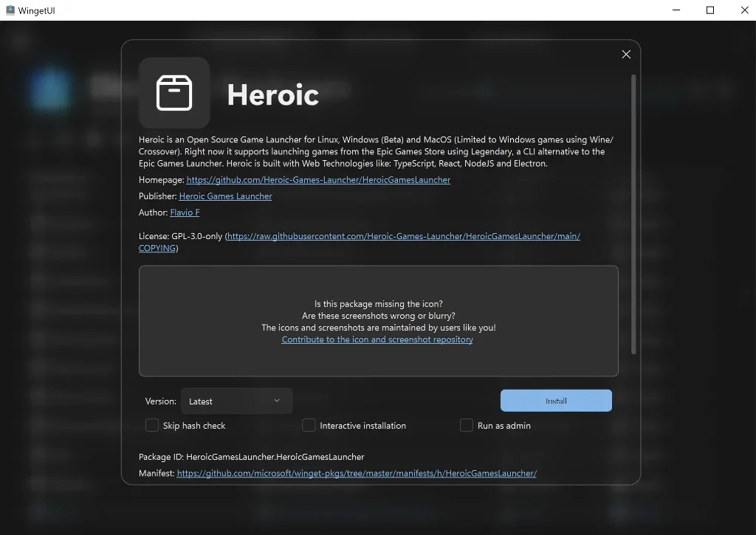Open the Heroic Games Launcher publisher link
Viewport: 756px width, 535px height.
[x=225, y=196]
